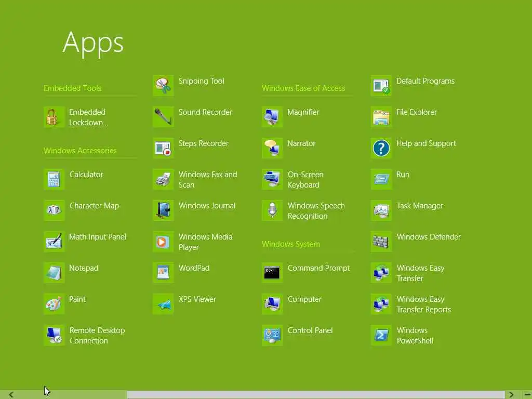This screenshot has width=532, height=399.
Task: Click the right arrow of horizontal scrollbar
Action: [x=511, y=395]
